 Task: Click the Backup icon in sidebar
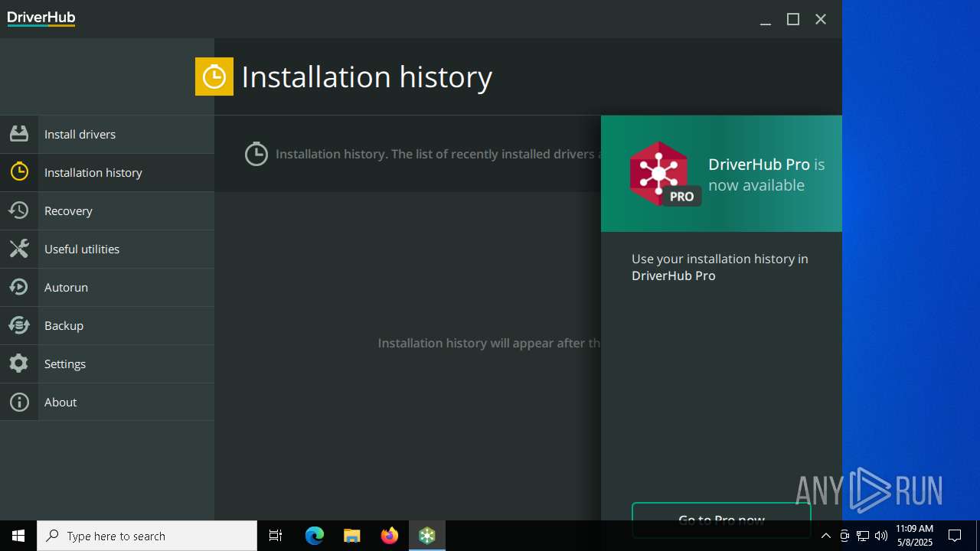pyautogui.click(x=19, y=325)
